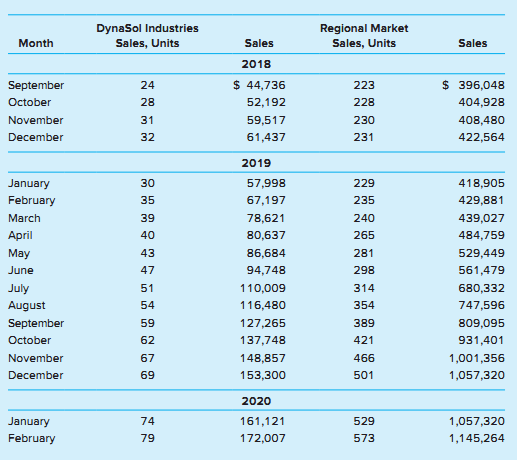Click the 680,332 regional sales value

tap(481, 288)
